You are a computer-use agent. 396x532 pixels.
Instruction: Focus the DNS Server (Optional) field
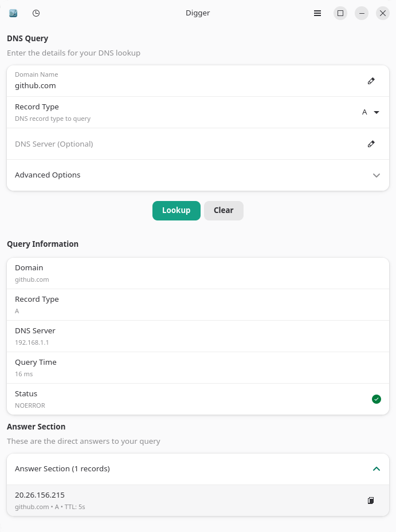(198, 144)
